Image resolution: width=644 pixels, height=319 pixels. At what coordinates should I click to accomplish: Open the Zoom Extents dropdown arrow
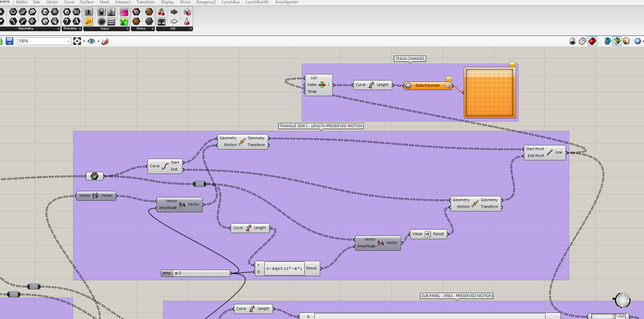[84, 41]
